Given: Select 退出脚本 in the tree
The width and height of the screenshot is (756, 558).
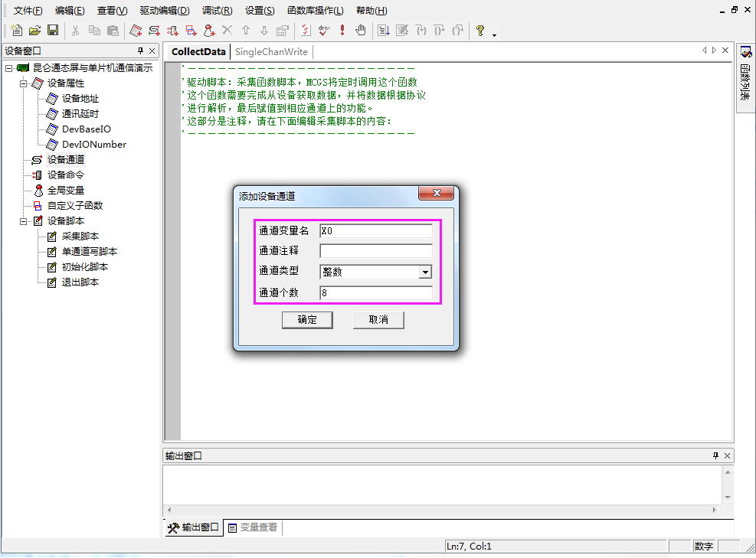Looking at the screenshot, I should point(80,282).
